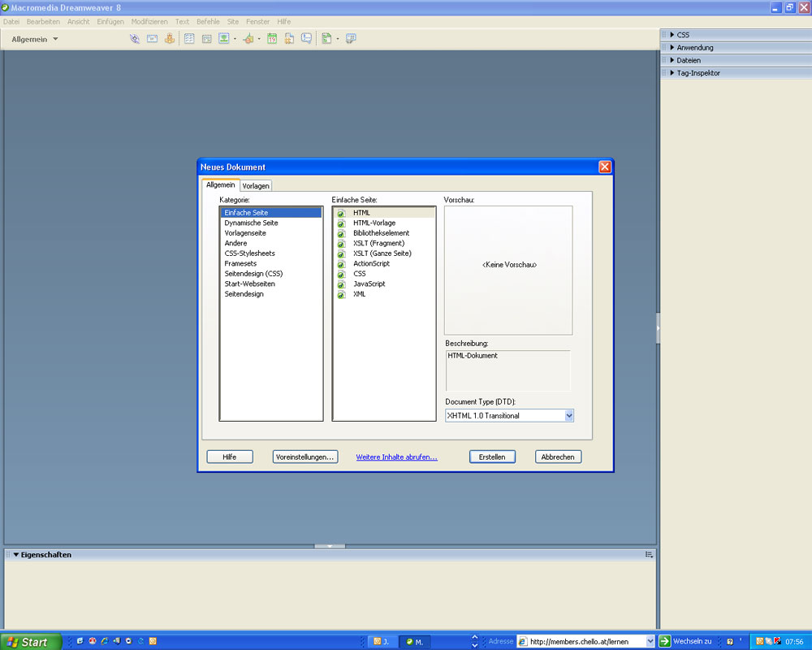The image size is (812, 650).
Task: Follow the 'Weitere Inhalte abrufen' link
Action: click(396, 457)
